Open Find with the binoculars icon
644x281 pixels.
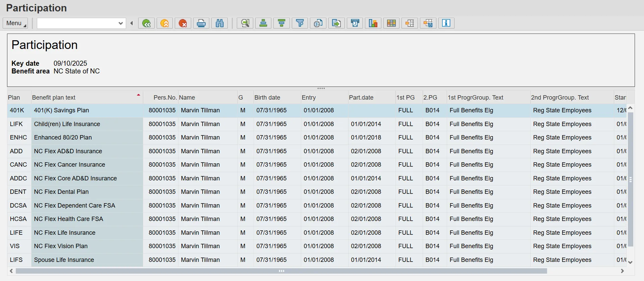coord(220,23)
